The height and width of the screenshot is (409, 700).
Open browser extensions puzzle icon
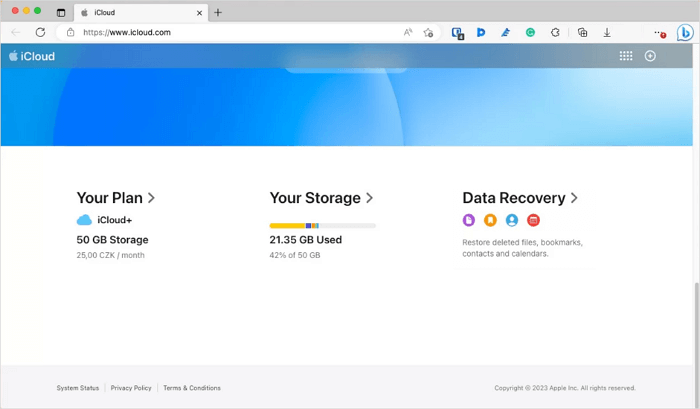tap(556, 32)
